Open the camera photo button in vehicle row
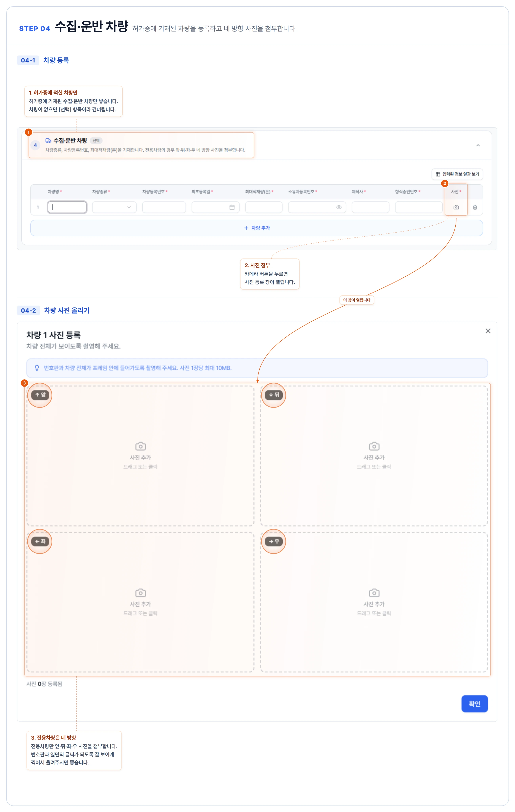515x812 pixels. [x=456, y=207]
